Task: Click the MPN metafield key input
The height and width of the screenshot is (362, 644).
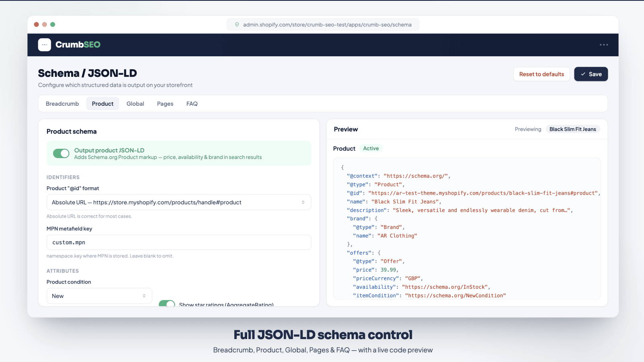Action: [179, 243]
